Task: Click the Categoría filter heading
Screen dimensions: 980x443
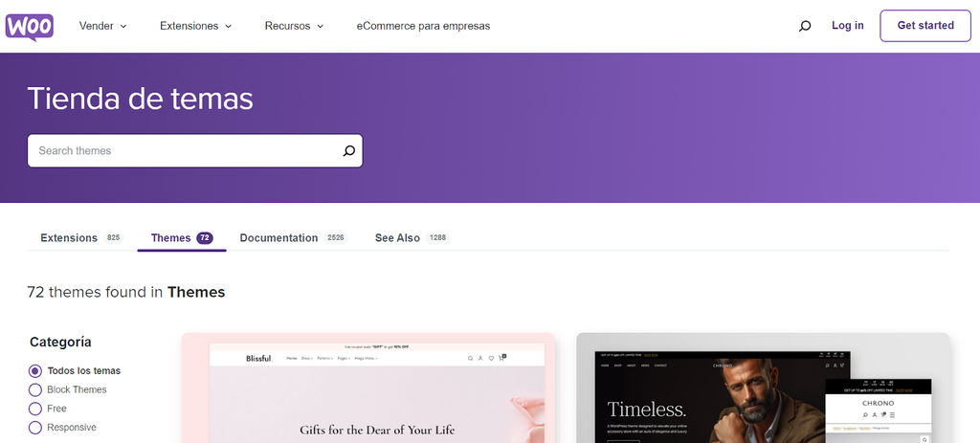Action: [x=60, y=343]
